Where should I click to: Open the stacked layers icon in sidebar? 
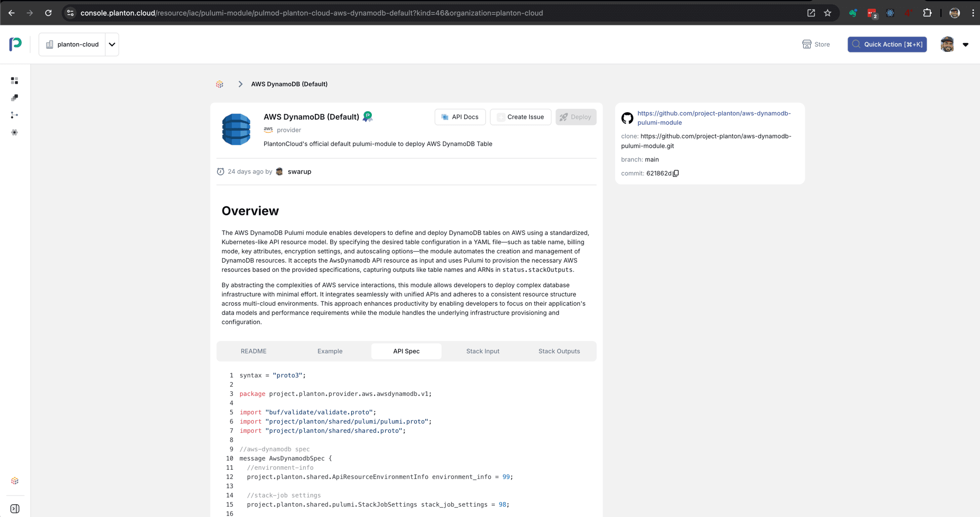point(14,98)
